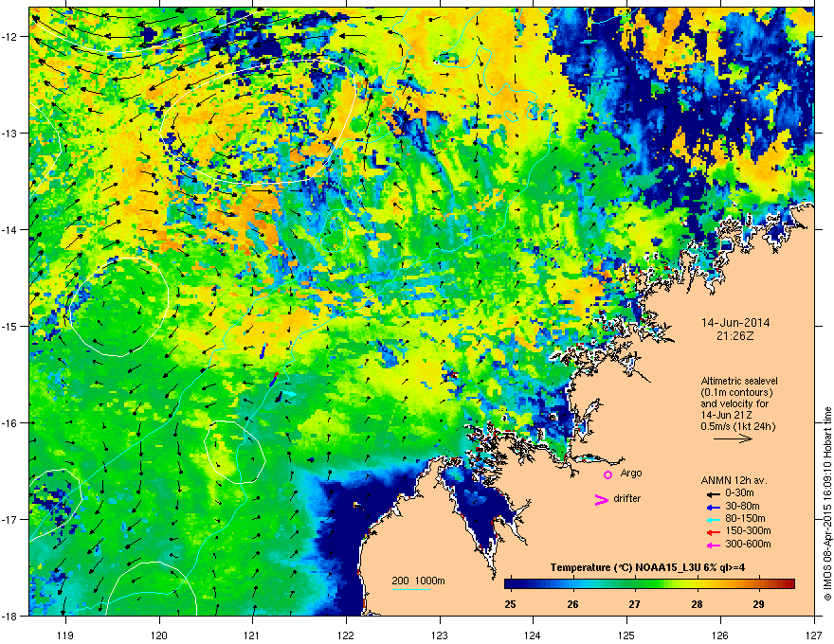This screenshot has height=644, width=834.
Task: Click the '0.5m/s (1kt 24h)' text
Action: [738, 426]
